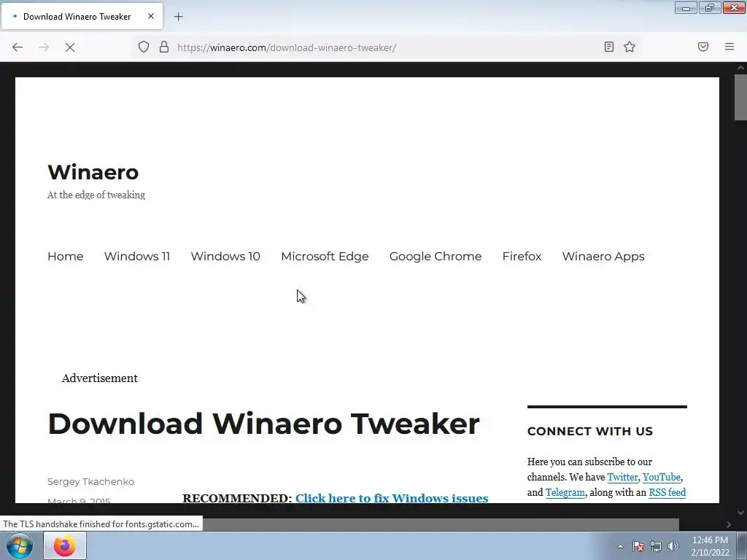747x560 pixels.
Task: Click the taskbar clock and date
Action: [710, 546]
